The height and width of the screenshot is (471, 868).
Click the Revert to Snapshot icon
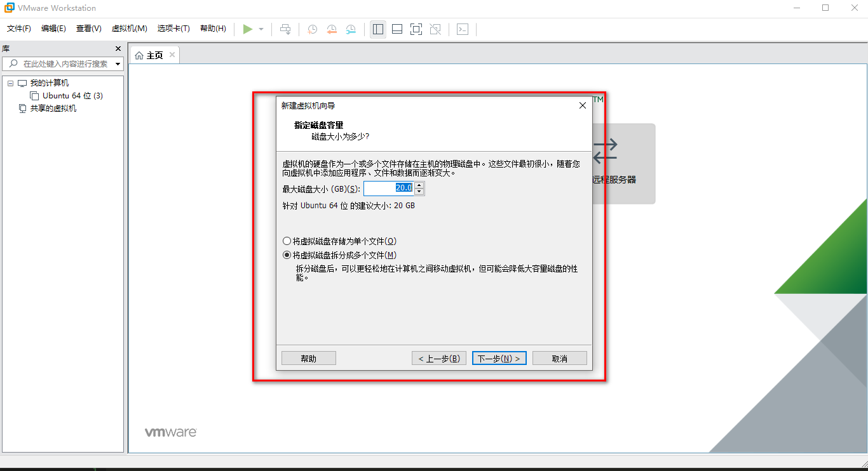[332, 29]
